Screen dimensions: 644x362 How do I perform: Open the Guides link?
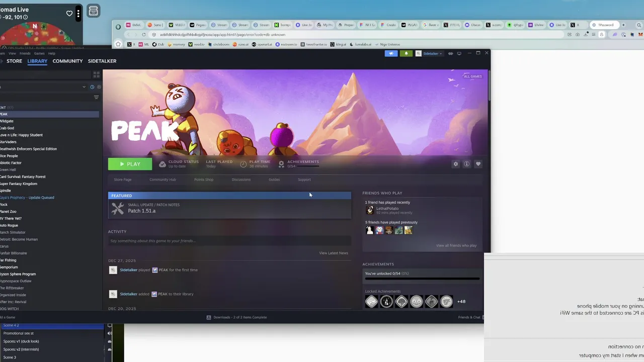274,179
